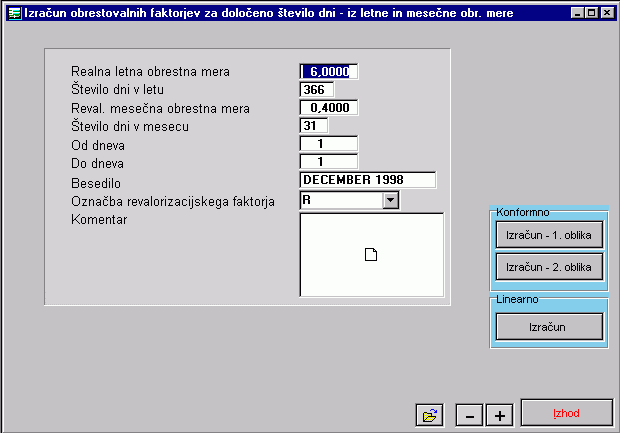Click the Od dneva field
This screenshot has width=620, height=433.
[329, 144]
